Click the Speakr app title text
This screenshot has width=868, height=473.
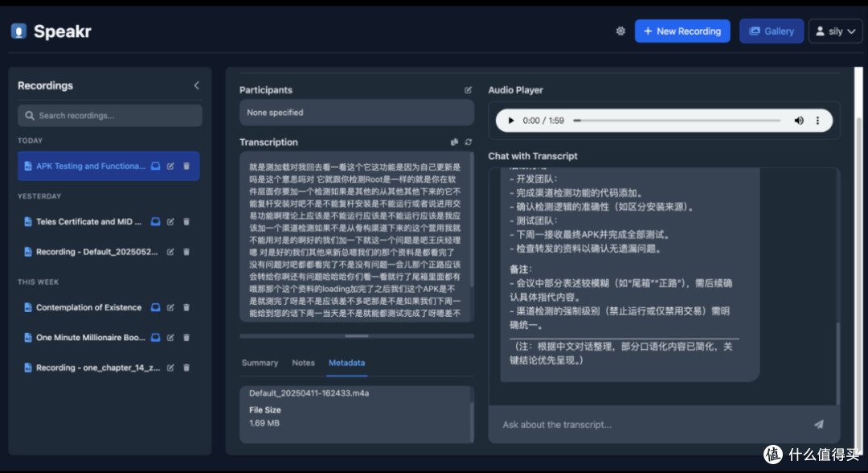63,31
